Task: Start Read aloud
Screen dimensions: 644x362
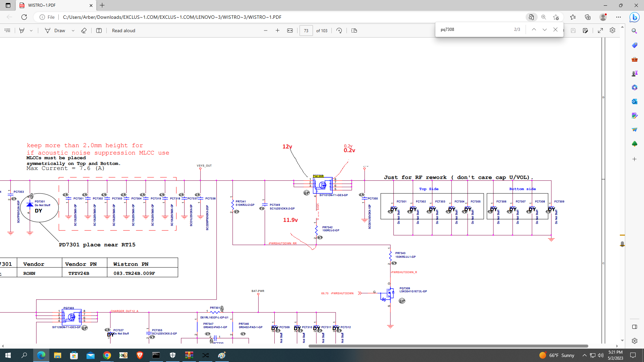Action: tap(123, 31)
